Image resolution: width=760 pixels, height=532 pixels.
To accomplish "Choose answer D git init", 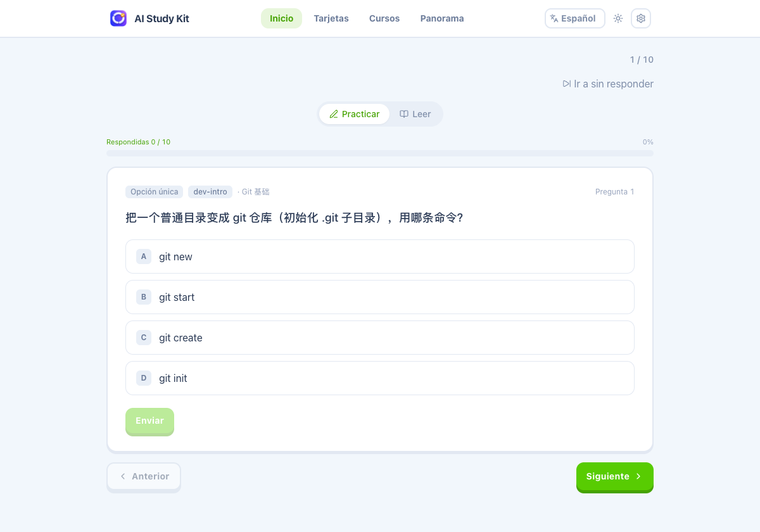I will click(380, 378).
